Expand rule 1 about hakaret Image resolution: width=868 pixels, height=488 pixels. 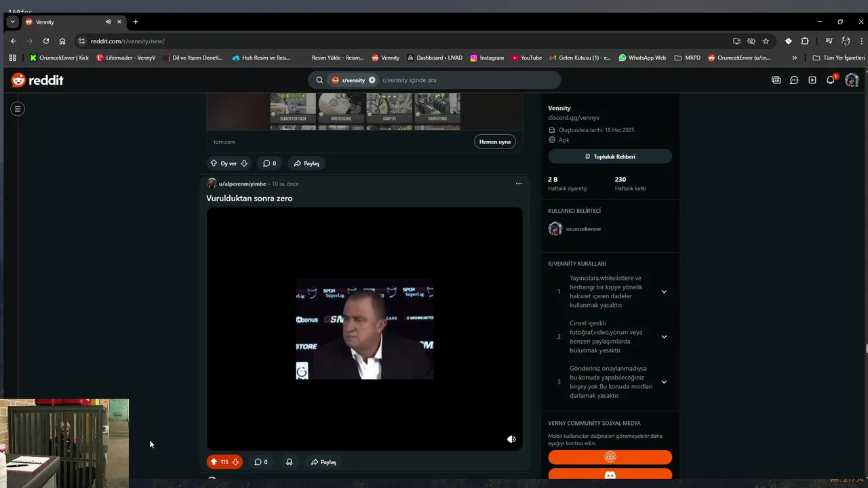(664, 291)
